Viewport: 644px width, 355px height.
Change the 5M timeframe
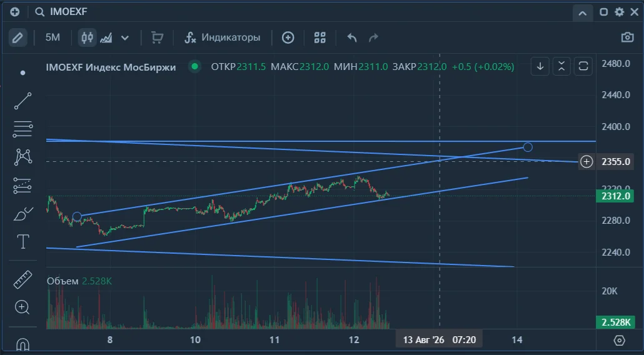click(x=53, y=37)
